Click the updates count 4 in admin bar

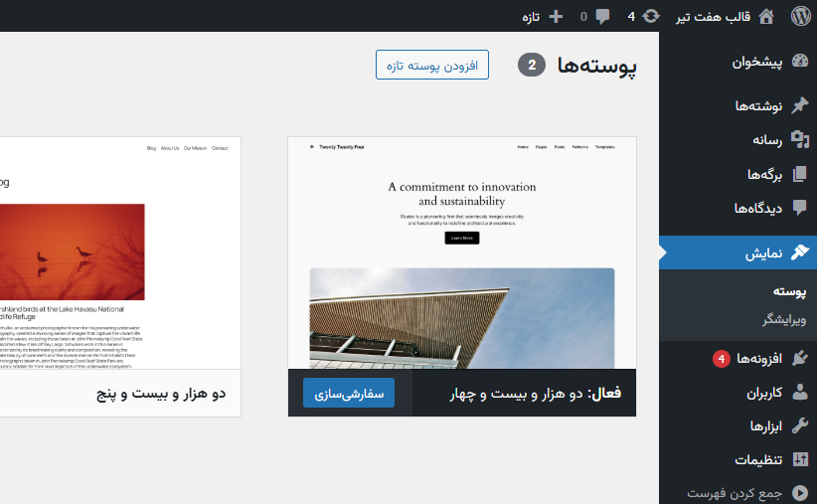(631, 17)
